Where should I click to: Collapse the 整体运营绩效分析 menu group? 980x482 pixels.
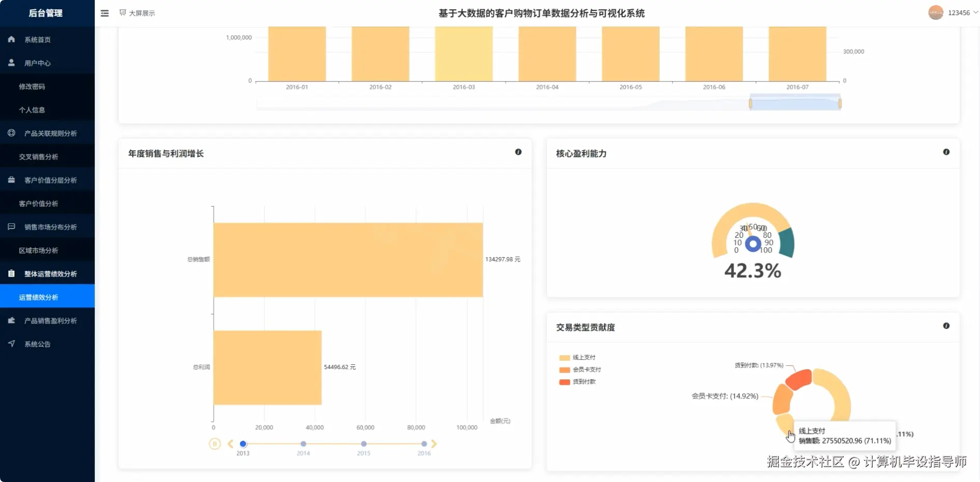coord(47,274)
